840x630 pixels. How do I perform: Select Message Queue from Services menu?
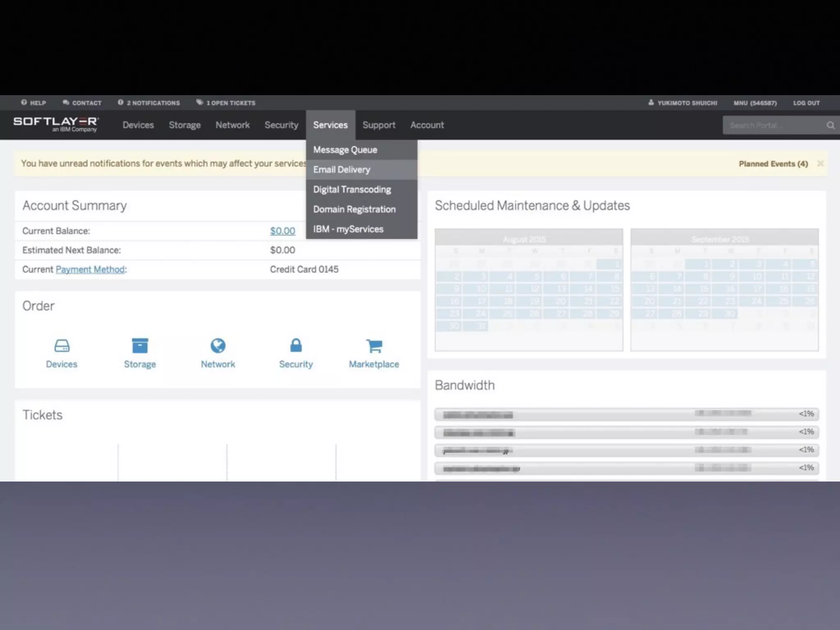(x=362, y=150)
